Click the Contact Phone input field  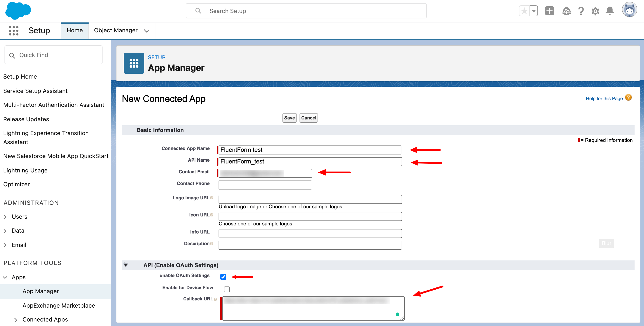pyautogui.click(x=265, y=185)
